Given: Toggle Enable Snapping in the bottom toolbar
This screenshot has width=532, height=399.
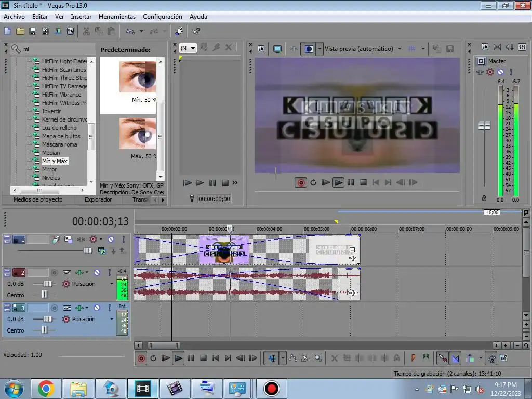Looking at the screenshot, I should point(443,358).
